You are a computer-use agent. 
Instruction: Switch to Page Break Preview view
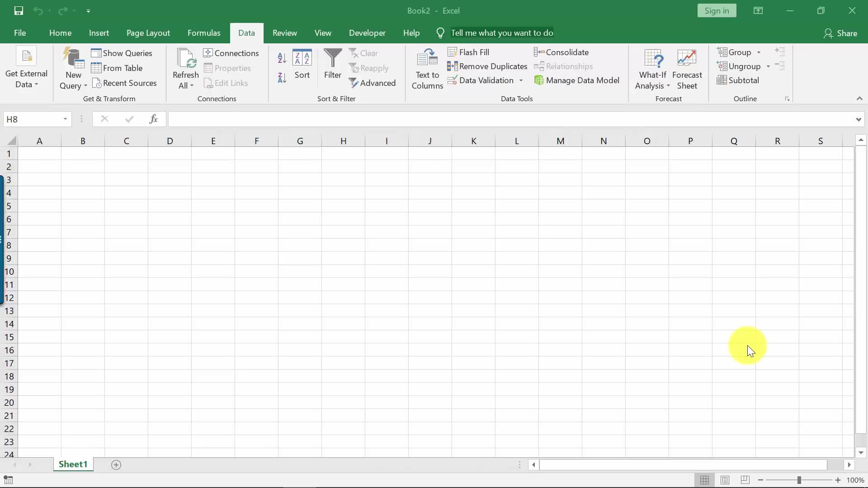tap(745, 480)
